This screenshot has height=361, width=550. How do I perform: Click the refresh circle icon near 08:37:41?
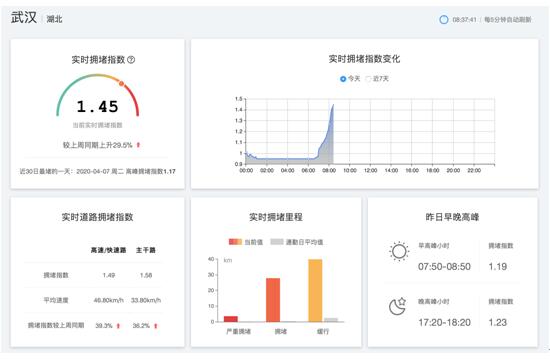(444, 20)
